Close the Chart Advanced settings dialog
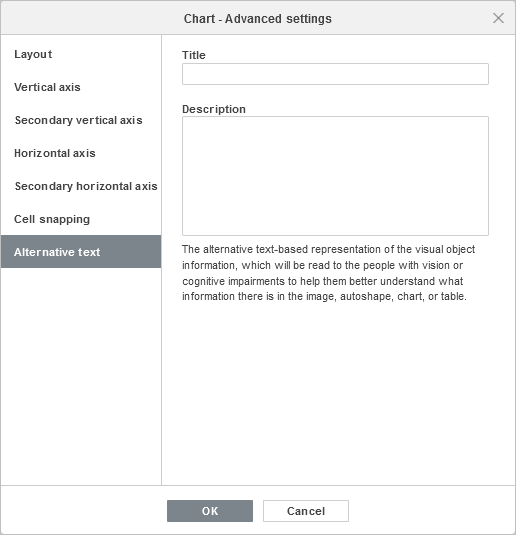 pyautogui.click(x=498, y=18)
